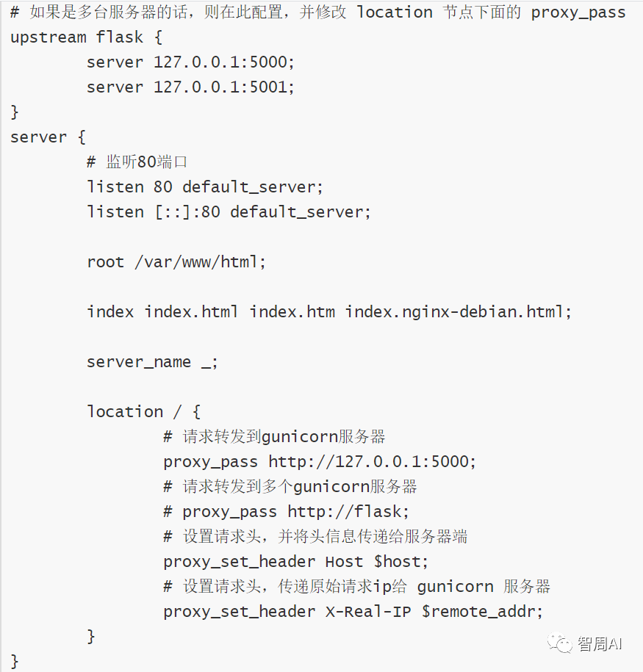Click the WeChat logo icon in watermark
This screenshot has height=672, width=643.
pos(559,644)
